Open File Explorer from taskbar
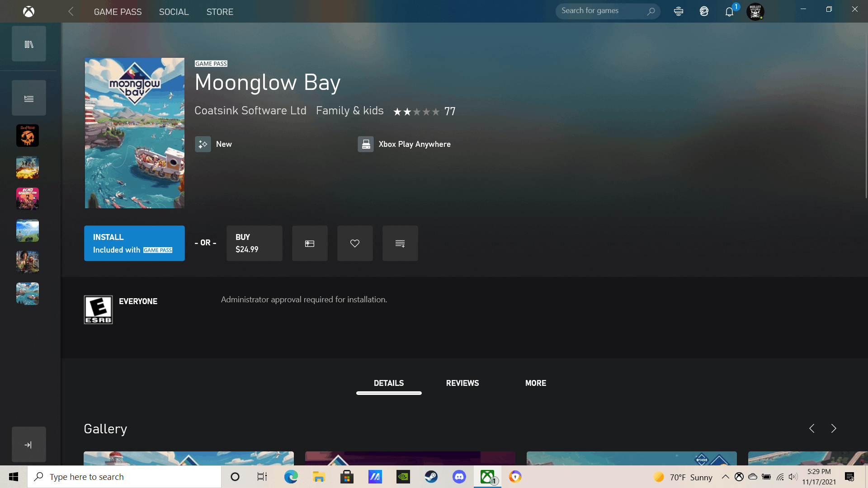 (319, 477)
